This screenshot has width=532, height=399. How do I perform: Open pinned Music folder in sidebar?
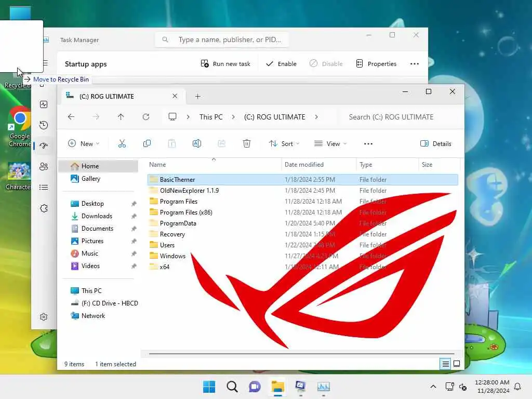point(89,254)
